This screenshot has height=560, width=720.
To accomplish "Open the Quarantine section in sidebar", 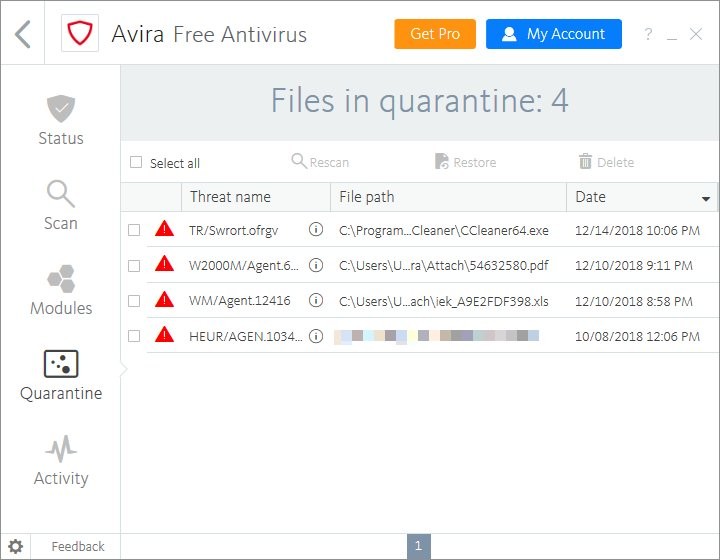I will (61, 375).
